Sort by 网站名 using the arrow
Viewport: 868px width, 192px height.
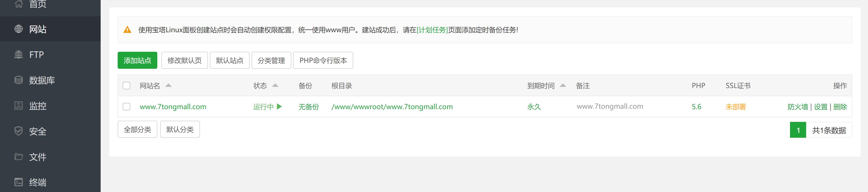click(x=168, y=85)
